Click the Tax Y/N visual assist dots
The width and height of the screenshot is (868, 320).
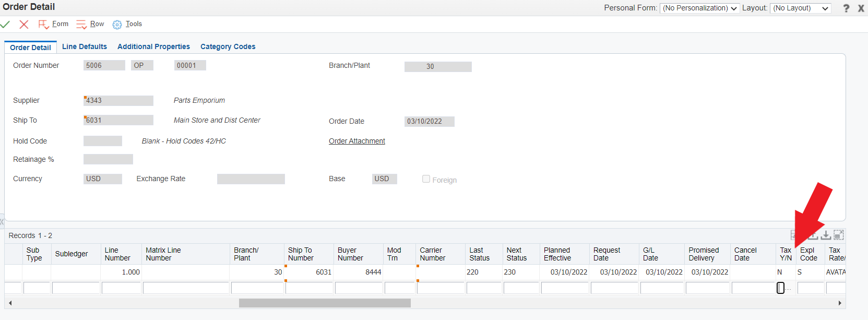[788, 289]
